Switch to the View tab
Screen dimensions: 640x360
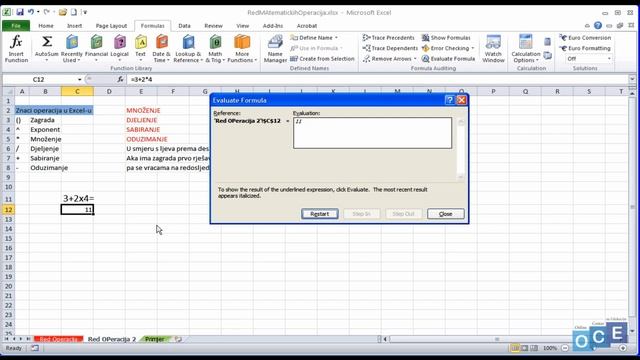click(x=242, y=26)
